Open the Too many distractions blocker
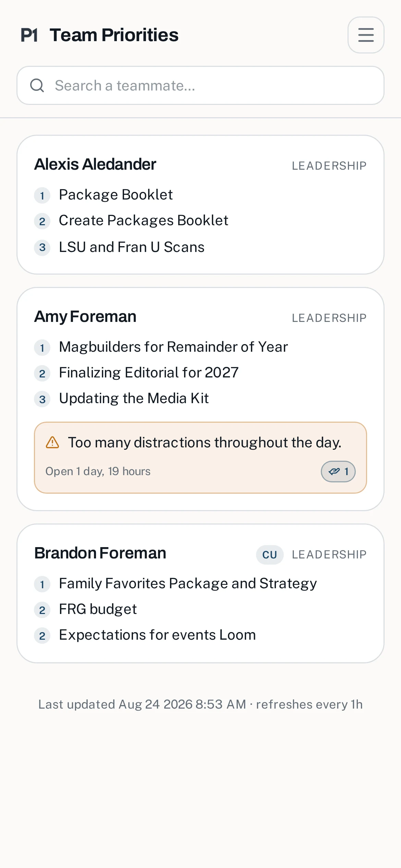The width and height of the screenshot is (401, 868). click(x=200, y=458)
